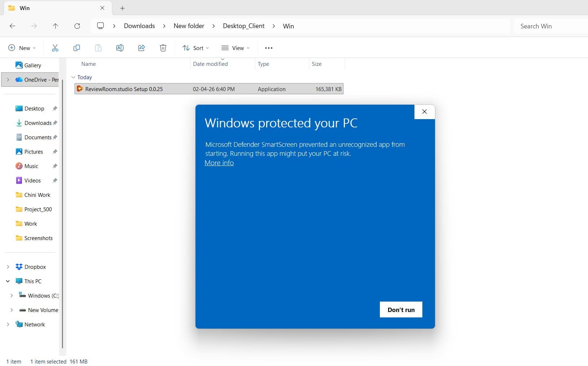Viewport: 588px width, 366px height.
Task: Expand the Windows (C:) drive node
Action: point(12,295)
